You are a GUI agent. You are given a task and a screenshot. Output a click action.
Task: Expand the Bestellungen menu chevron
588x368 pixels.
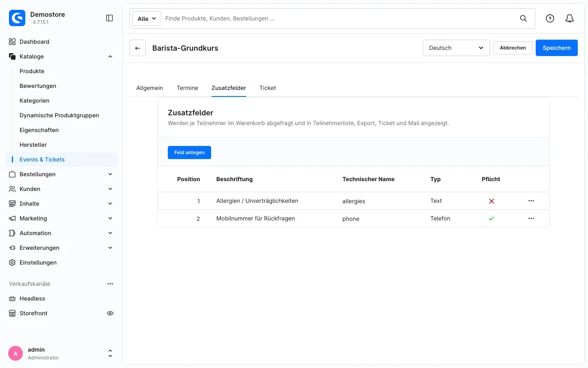110,174
